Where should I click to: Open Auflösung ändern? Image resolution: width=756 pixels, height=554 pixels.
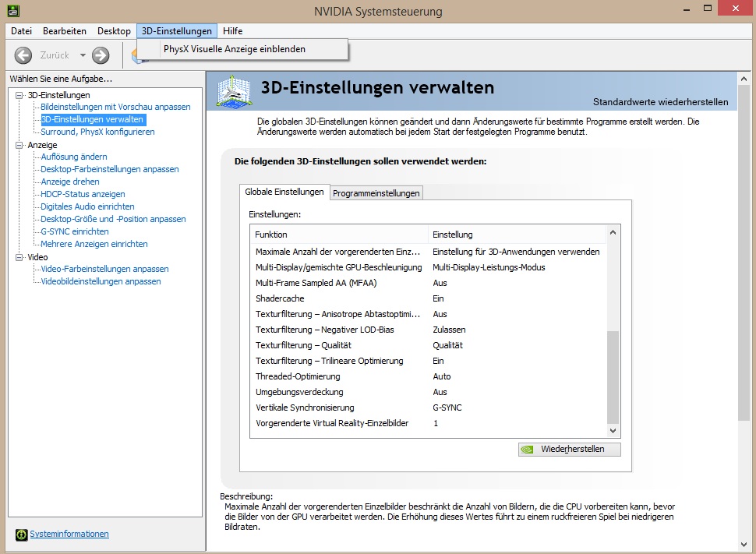[74, 157]
